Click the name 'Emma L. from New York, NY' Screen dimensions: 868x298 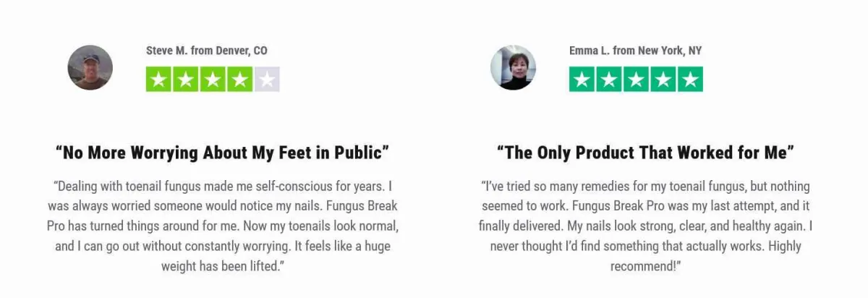(x=635, y=51)
